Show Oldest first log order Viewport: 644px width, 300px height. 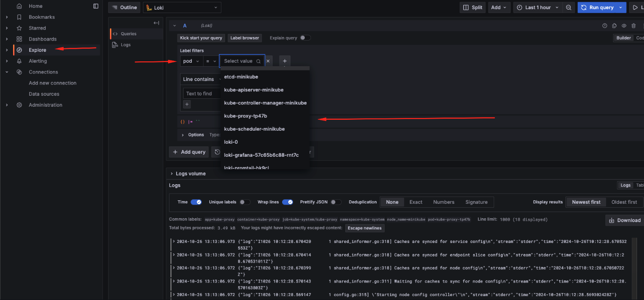pos(624,202)
